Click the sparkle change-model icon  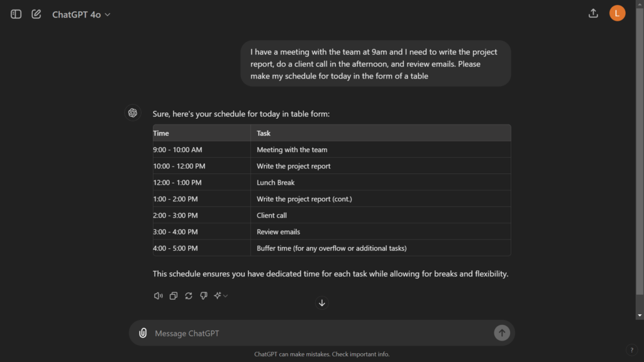217,295
